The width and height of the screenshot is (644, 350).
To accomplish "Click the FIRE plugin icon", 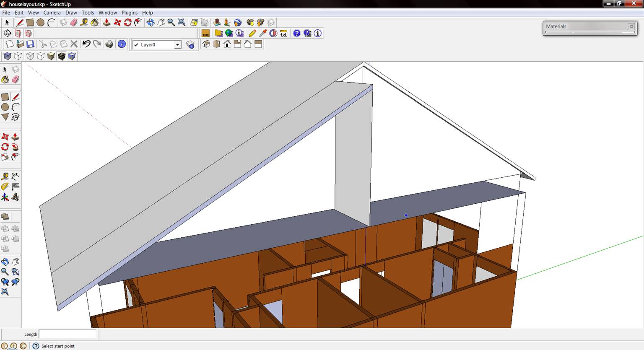I will click(x=205, y=34).
